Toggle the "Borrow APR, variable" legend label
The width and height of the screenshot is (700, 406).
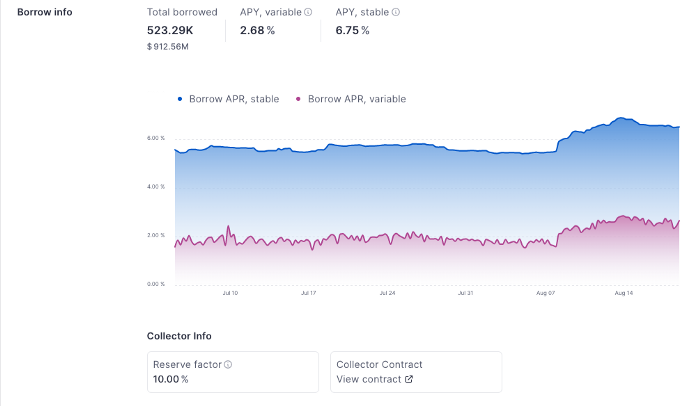[x=357, y=99]
